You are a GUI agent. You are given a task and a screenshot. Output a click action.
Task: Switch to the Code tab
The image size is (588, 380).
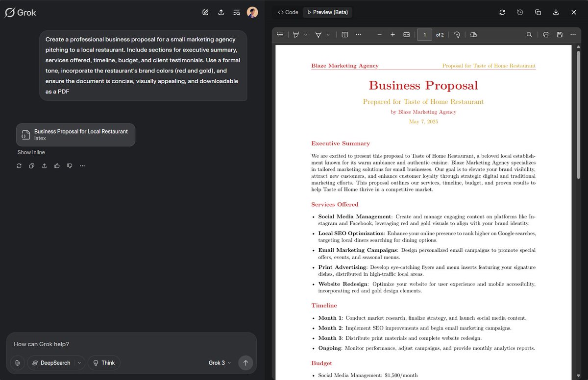pyautogui.click(x=288, y=12)
